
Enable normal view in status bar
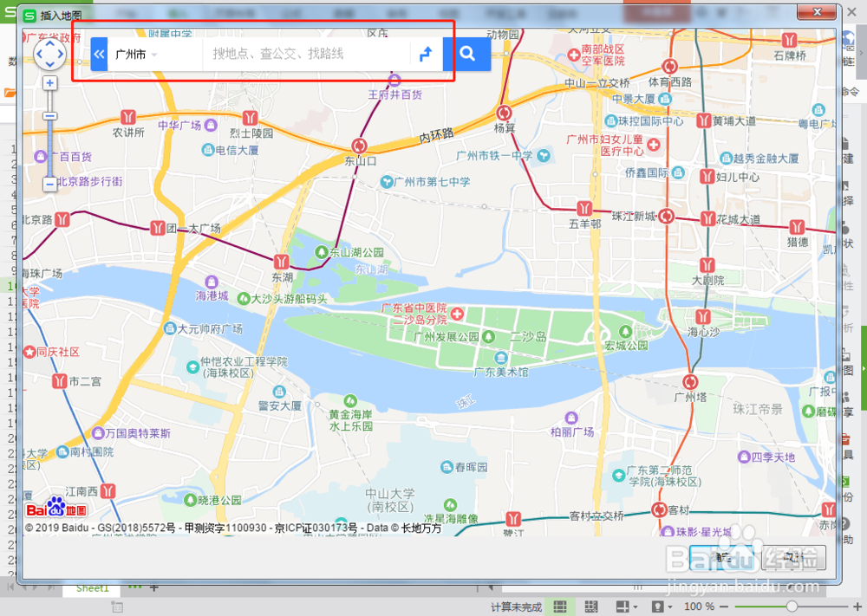click(560, 606)
